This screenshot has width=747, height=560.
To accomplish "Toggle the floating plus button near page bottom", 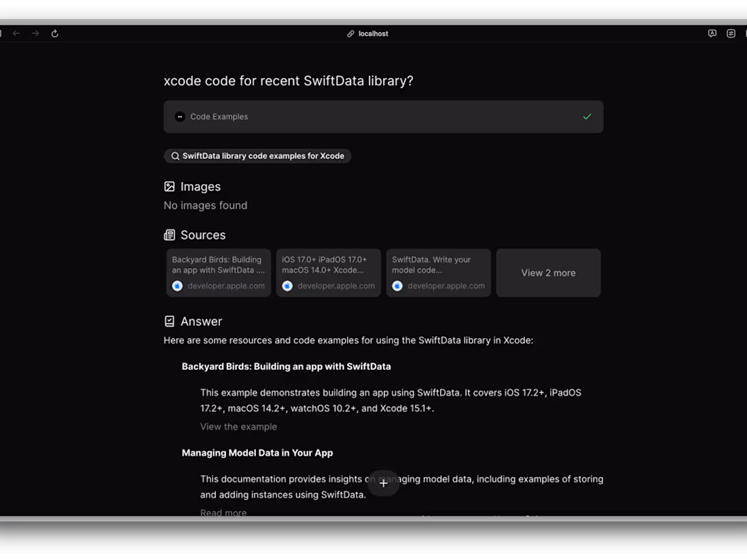I will point(384,483).
